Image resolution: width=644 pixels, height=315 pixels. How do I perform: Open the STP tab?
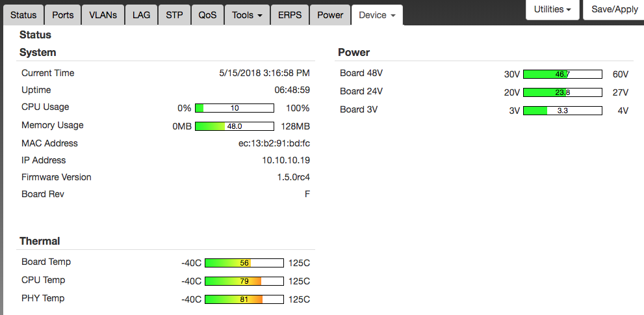click(174, 15)
